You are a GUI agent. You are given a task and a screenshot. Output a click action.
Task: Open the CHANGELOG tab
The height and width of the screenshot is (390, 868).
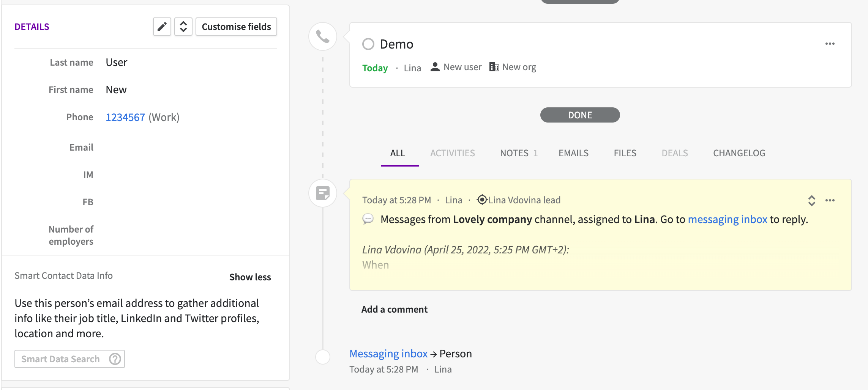pyautogui.click(x=739, y=153)
